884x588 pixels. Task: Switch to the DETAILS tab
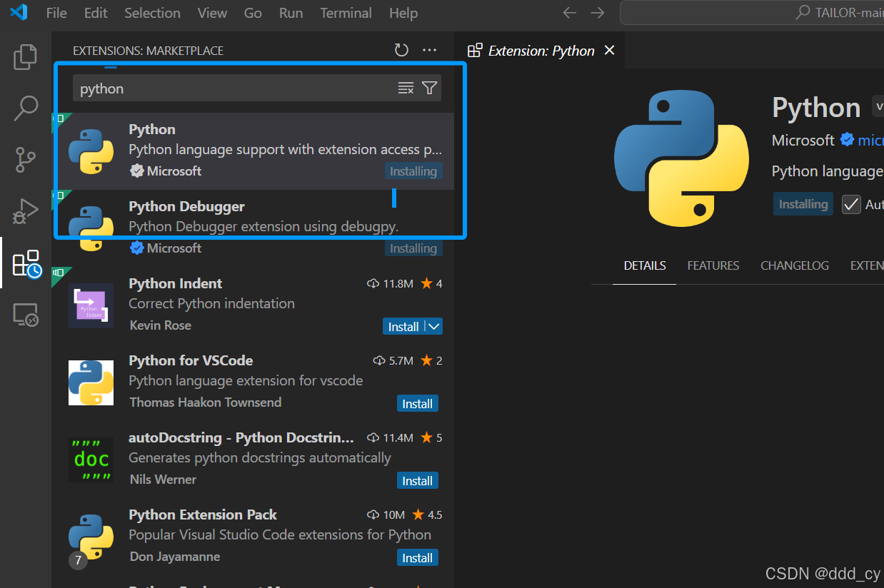click(645, 265)
